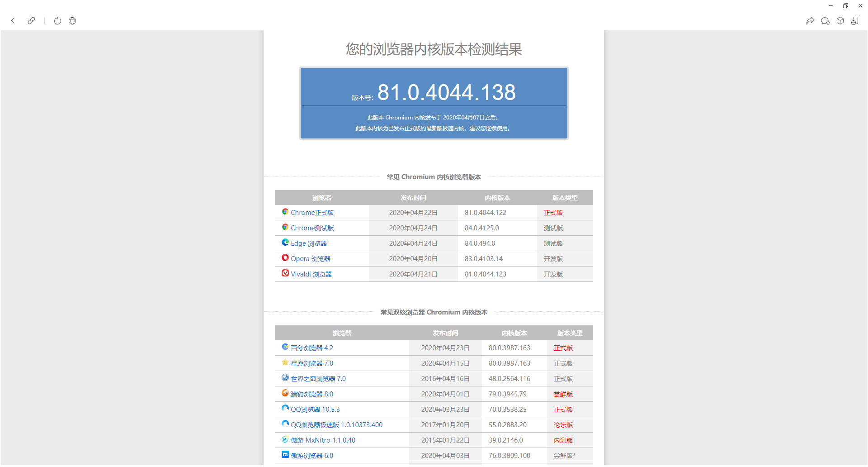Visit the Vivaldi 浏览器 link
Viewport: 868px width, 467px height.
(311, 274)
